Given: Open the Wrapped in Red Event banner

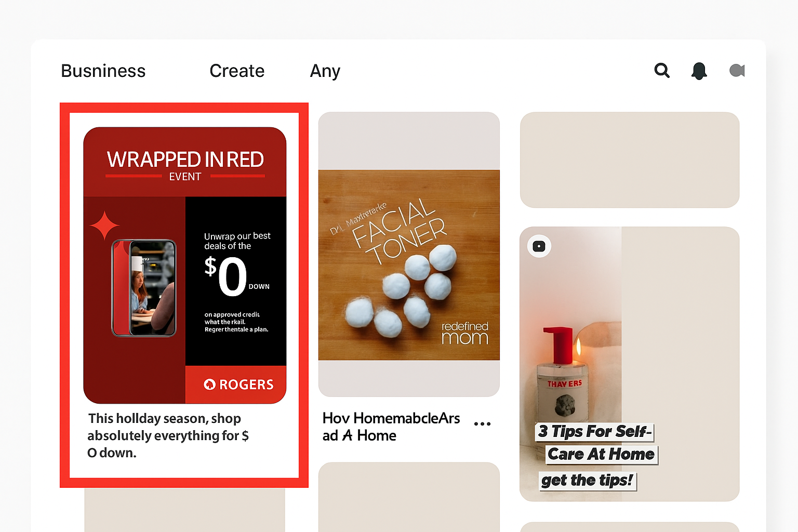Looking at the screenshot, I should (x=185, y=162).
